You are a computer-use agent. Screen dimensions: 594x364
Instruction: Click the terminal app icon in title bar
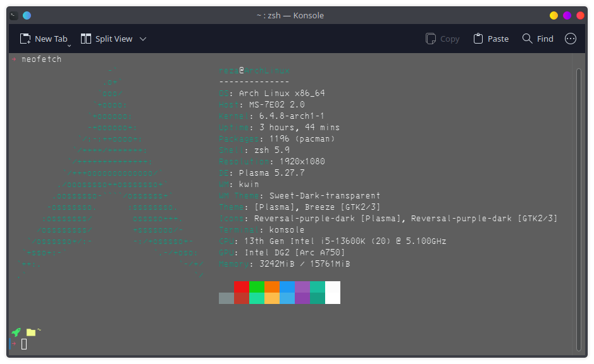(x=14, y=16)
